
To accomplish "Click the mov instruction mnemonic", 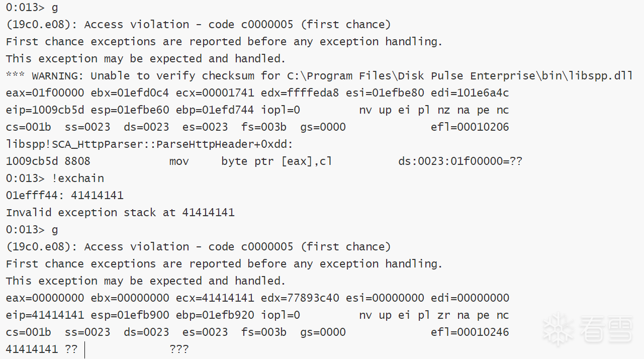I will 179,161.
